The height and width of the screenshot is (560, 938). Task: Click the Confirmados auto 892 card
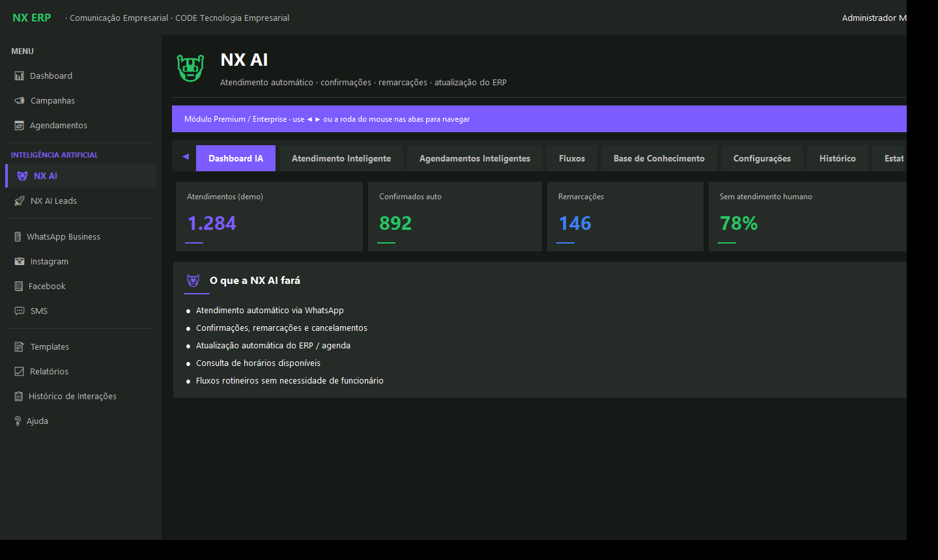click(455, 217)
